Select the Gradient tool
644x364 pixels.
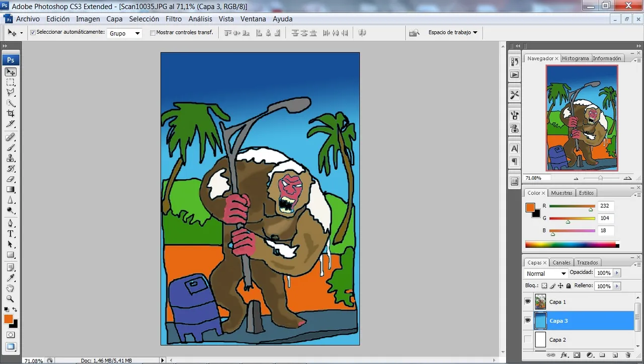11,189
